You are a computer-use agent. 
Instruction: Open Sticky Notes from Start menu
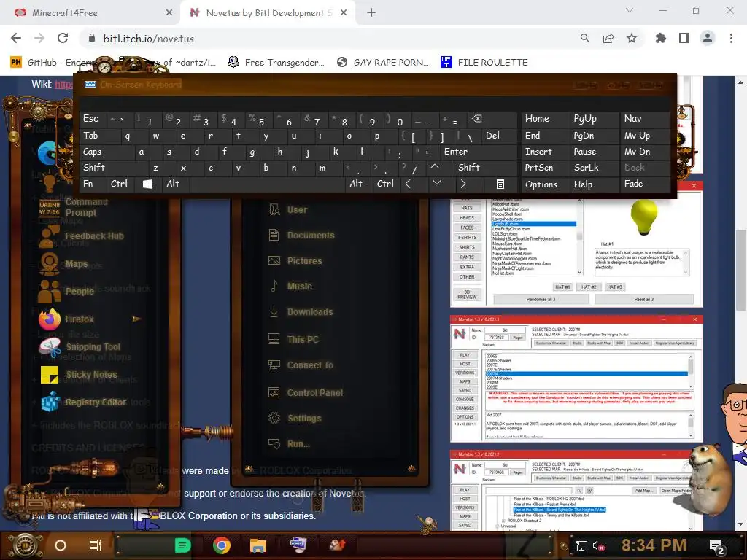[x=91, y=375]
